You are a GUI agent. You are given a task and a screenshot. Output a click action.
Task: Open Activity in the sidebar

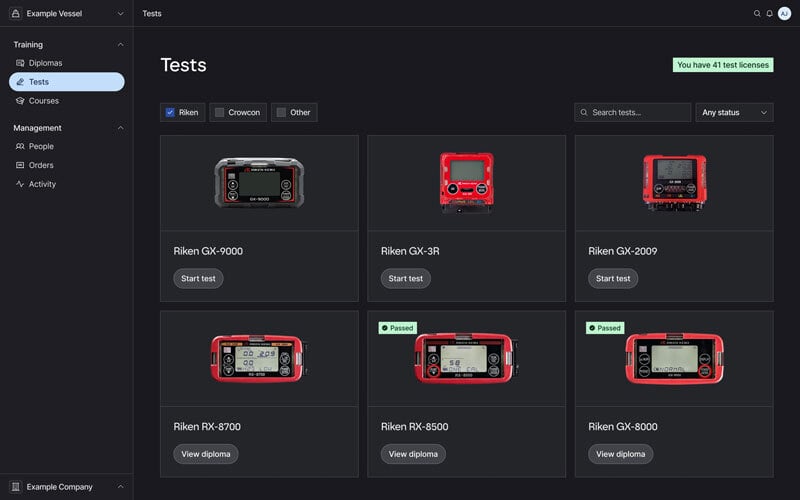(x=42, y=184)
